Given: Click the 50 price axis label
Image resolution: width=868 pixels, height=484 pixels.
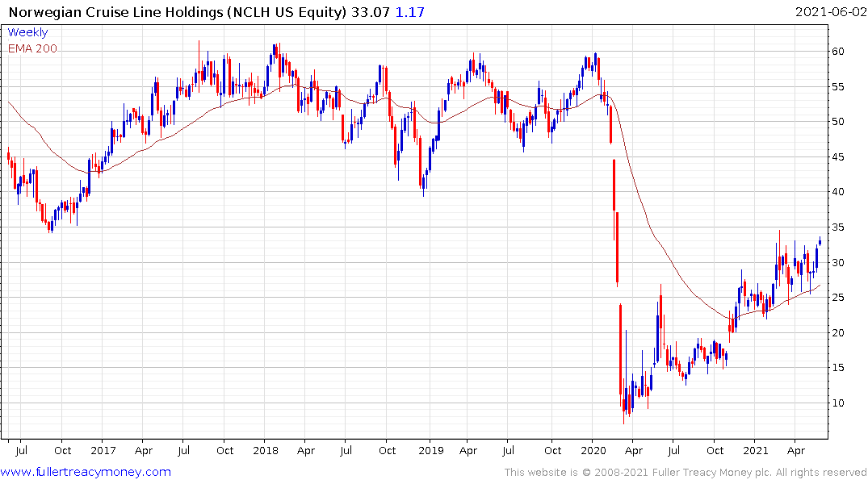Looking at the screenshot, I should tap(837, 122).
